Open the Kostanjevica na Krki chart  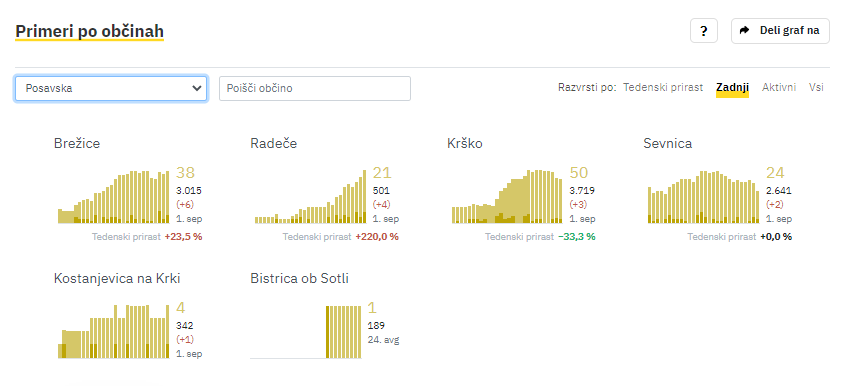pyautogui.click(x=114, y=331)
